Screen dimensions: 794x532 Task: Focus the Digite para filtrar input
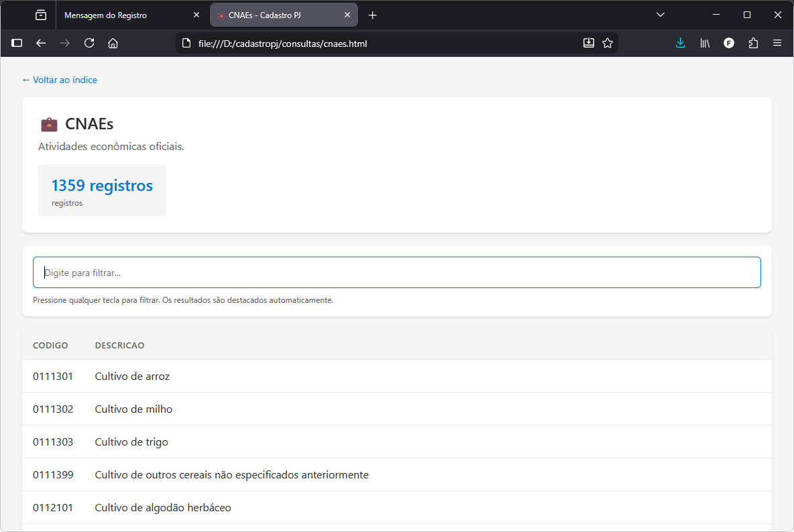click(x=396, y=273)
